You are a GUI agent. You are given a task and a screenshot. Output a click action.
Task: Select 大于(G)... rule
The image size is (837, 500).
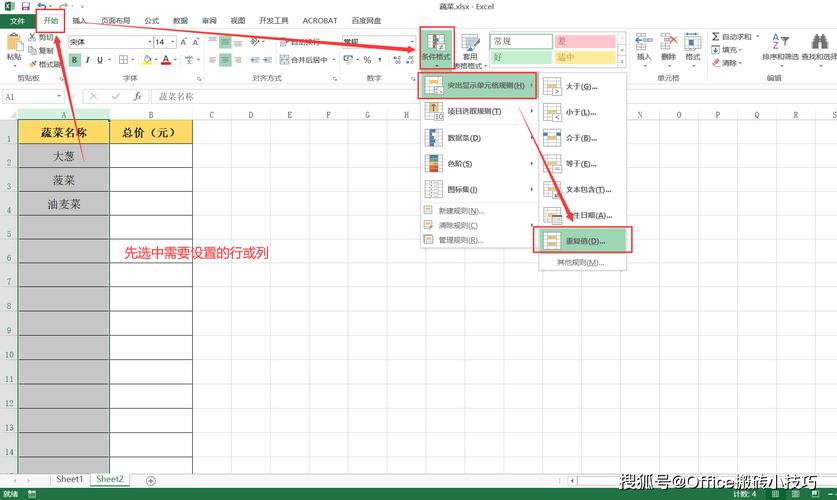582,86
